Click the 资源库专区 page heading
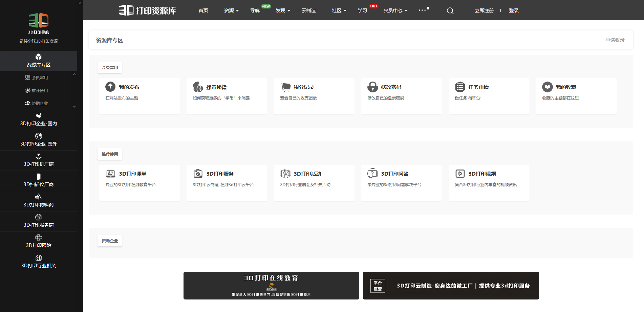This screenshot has height=312, width=644. [109, 40]
